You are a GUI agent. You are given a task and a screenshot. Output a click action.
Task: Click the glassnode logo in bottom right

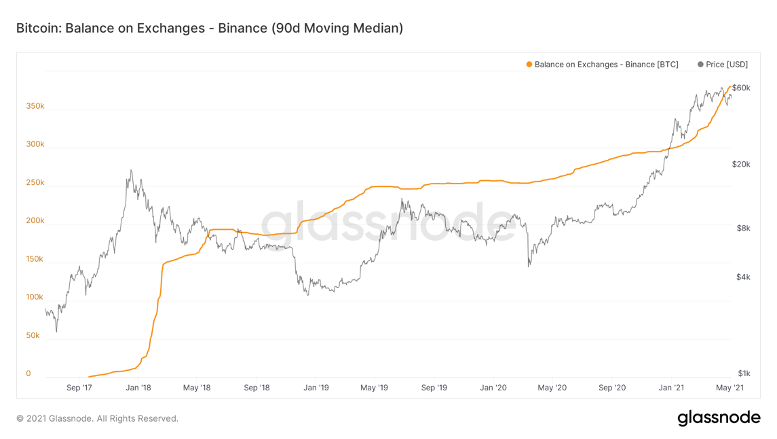(x=718, y=416)
